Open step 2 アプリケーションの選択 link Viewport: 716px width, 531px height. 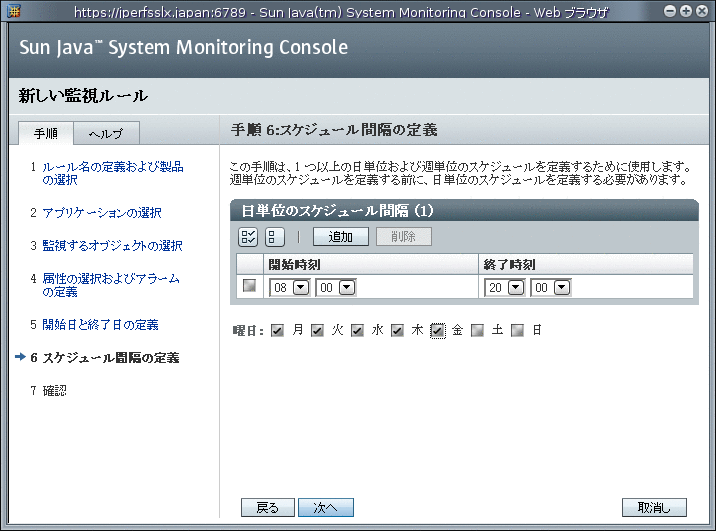click(102, 213)
